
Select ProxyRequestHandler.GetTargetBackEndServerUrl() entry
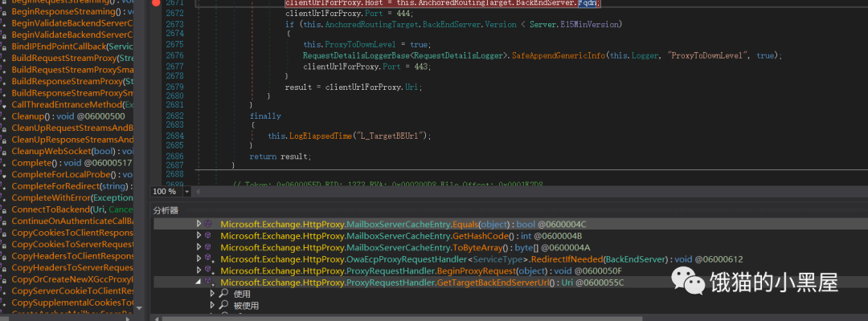(x=423, y=282)
